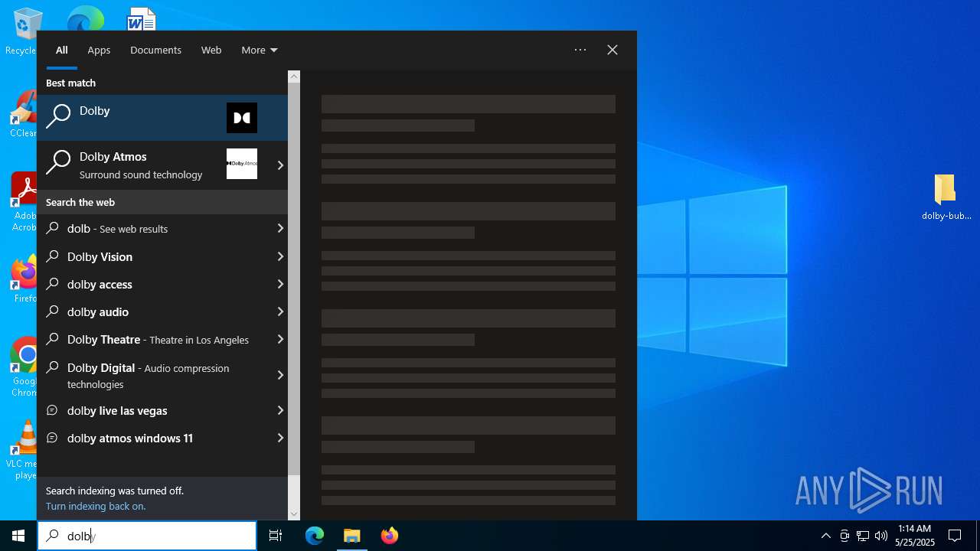This screenshot has width=980, height=551.
Task: Select the Word document desktop icon
Action: tap(142, 18)
